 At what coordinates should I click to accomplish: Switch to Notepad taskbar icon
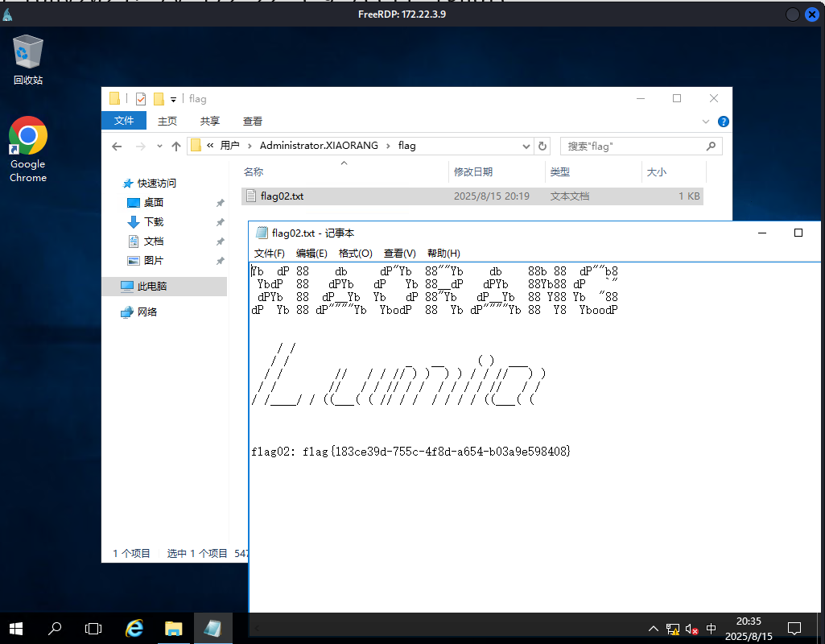[x=212, y=628]
